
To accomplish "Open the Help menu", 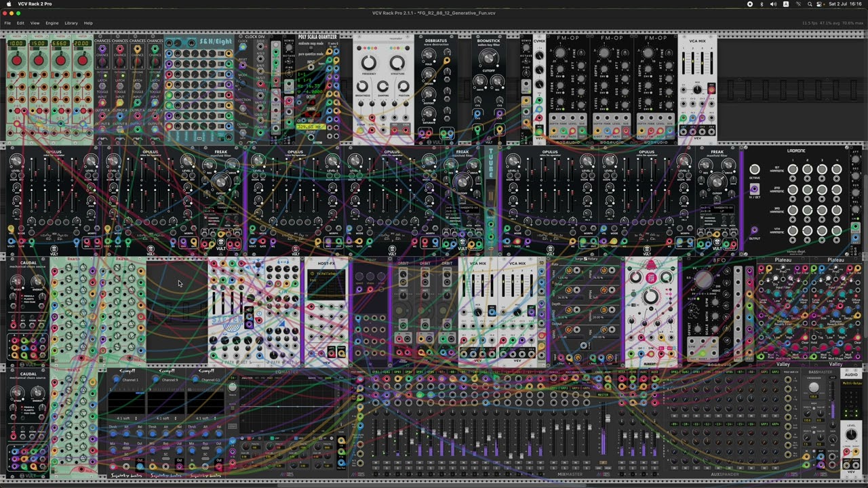I will point(88,23).
